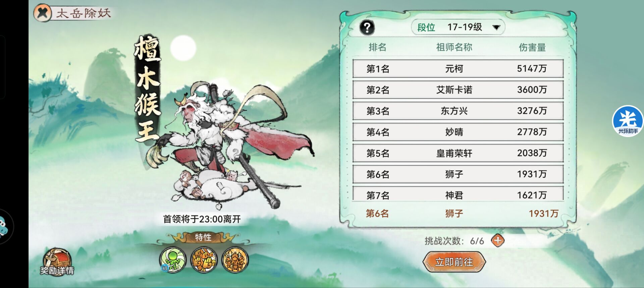Select the third place row 东方兴
Screen dimensions: 644x288
[458, 111]
